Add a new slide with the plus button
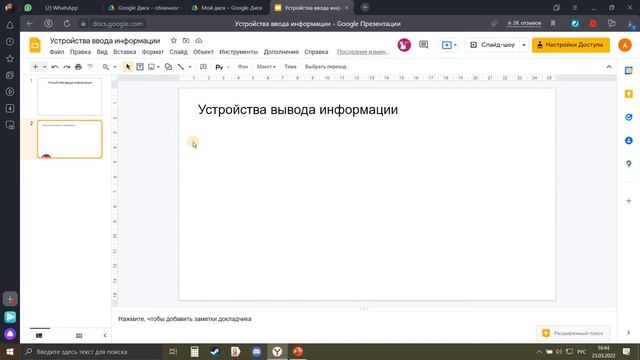Viewport: 640px width, 360px height. click(x=36, y=67)
